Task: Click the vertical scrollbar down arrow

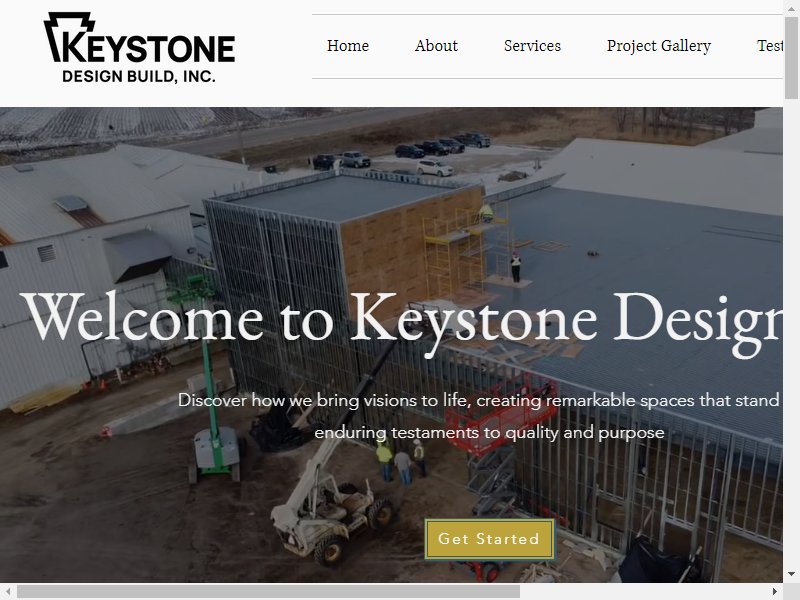Action: tap(791, 574)
